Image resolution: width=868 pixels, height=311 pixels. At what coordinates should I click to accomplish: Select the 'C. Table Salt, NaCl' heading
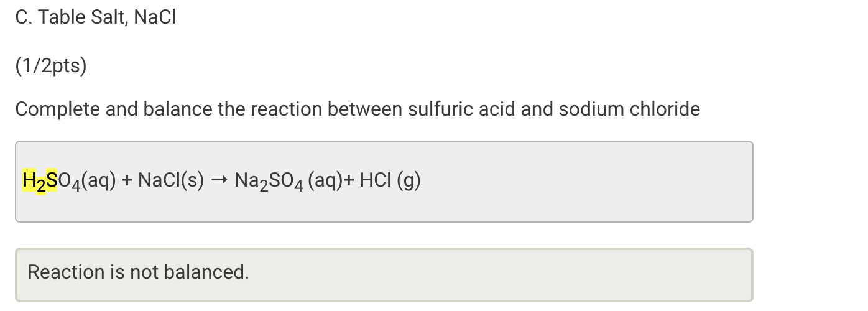[x=96, y=18]
